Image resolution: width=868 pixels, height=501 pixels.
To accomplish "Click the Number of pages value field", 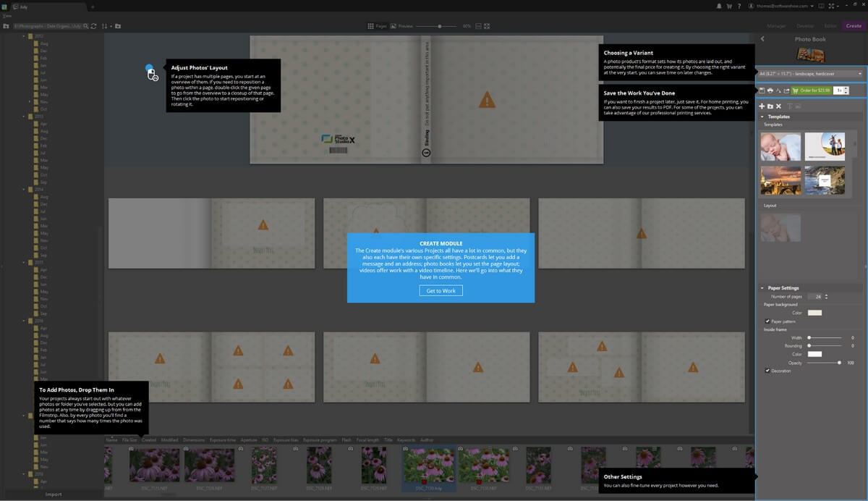I will coord(815,297).
